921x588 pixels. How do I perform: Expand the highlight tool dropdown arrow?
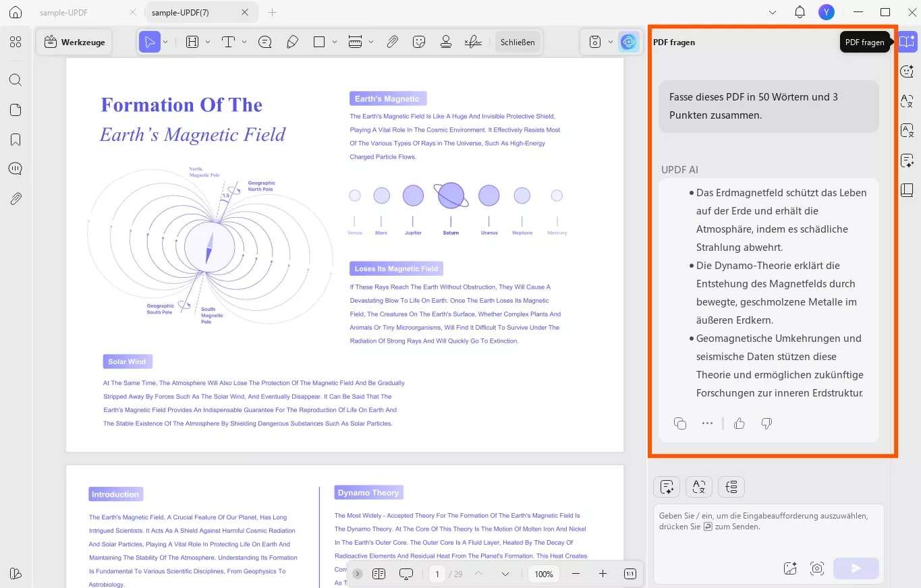(x=208, y=42)
